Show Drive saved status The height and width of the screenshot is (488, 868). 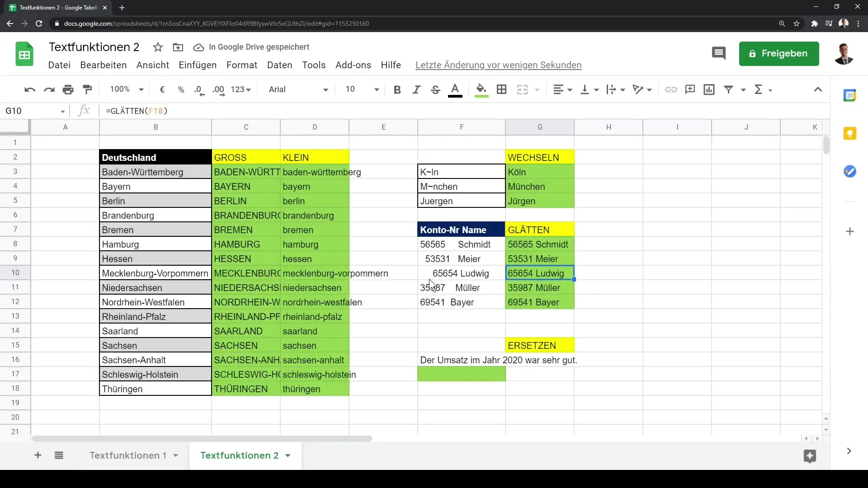pyautogui.click(x=251, y=47)
